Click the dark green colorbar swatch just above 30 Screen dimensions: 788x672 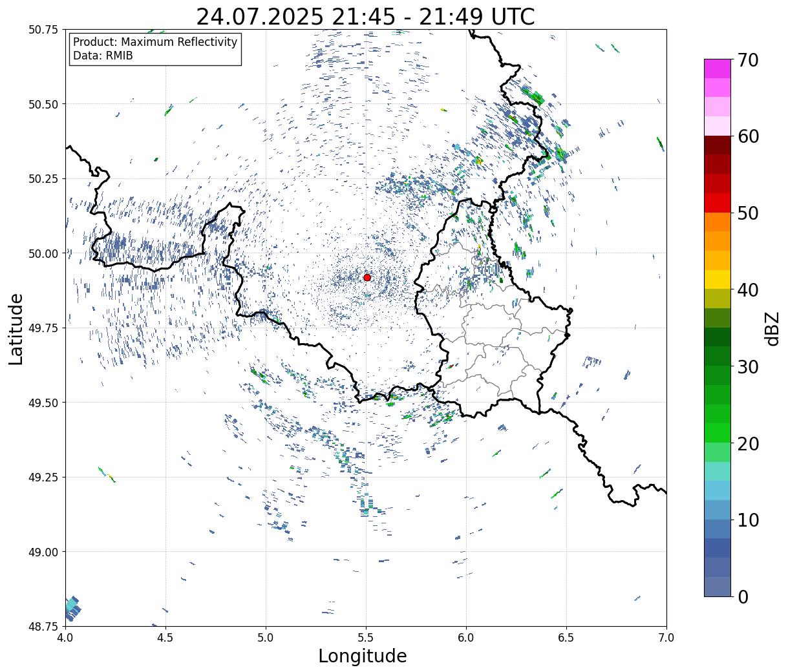pos(717,356)
